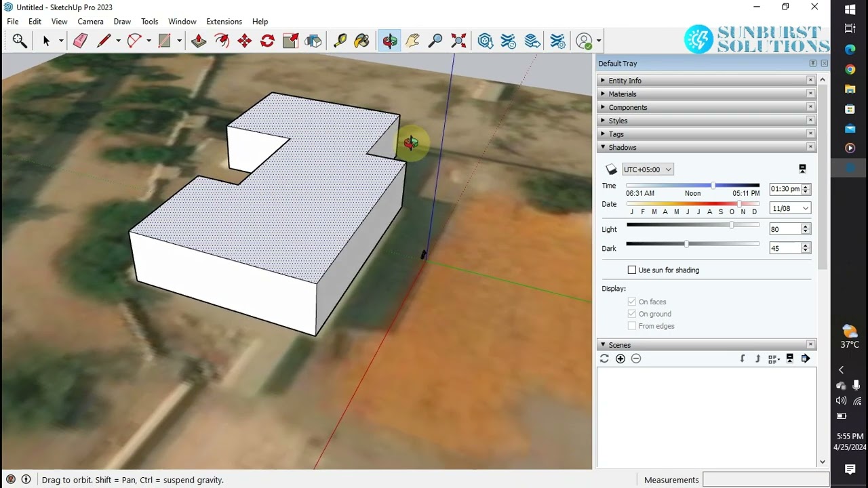Click the Dark slider handle
This screenshot has width=868, height=488.
(x=686, y=244)
